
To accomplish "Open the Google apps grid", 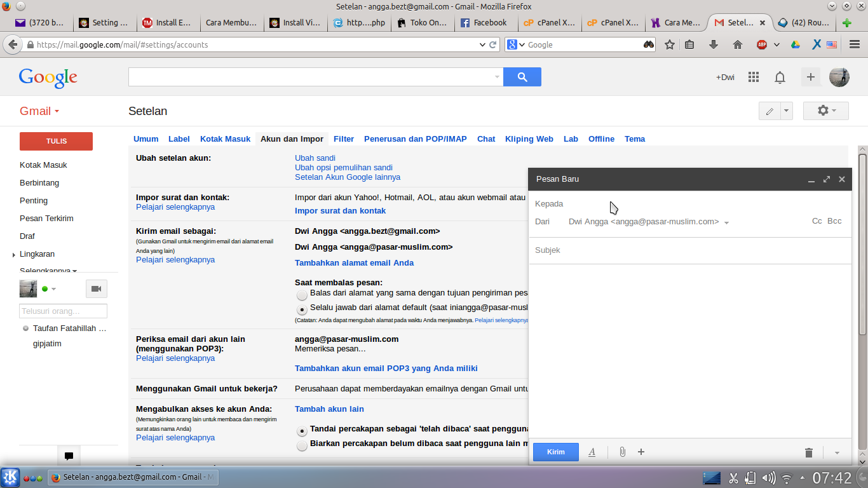I will tap(754, 77).
